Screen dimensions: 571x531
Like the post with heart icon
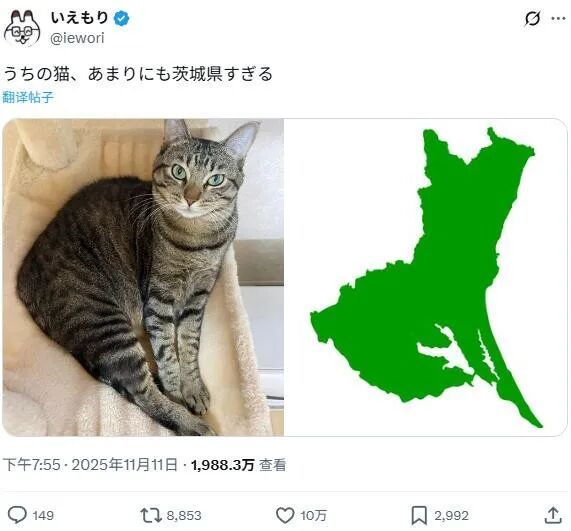point(285,515)
